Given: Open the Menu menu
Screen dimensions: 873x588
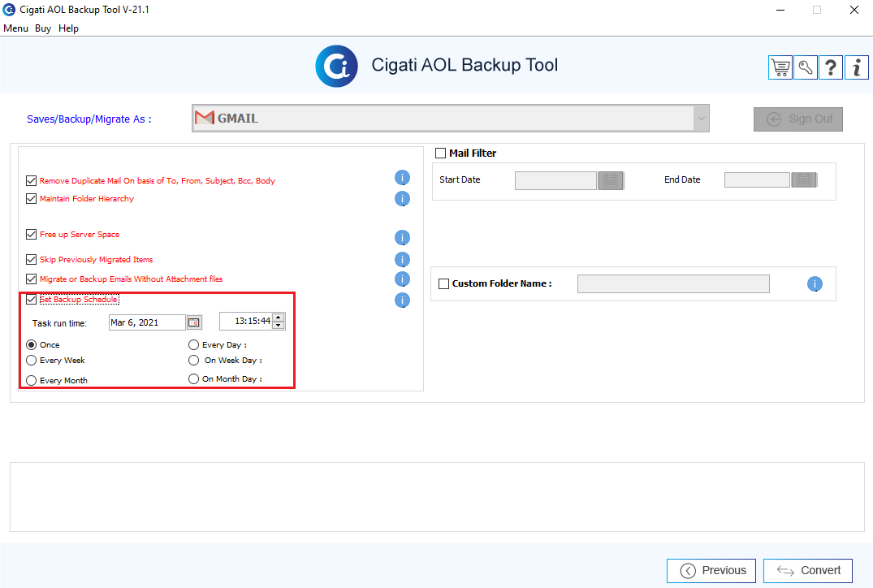Looking at the screenshot, I should (x=15, y=28).
